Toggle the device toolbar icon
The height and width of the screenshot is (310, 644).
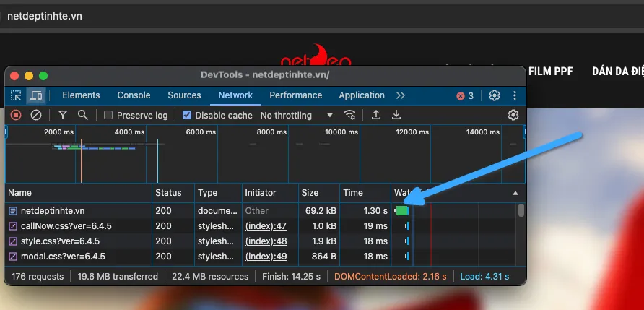pos(36,96)
